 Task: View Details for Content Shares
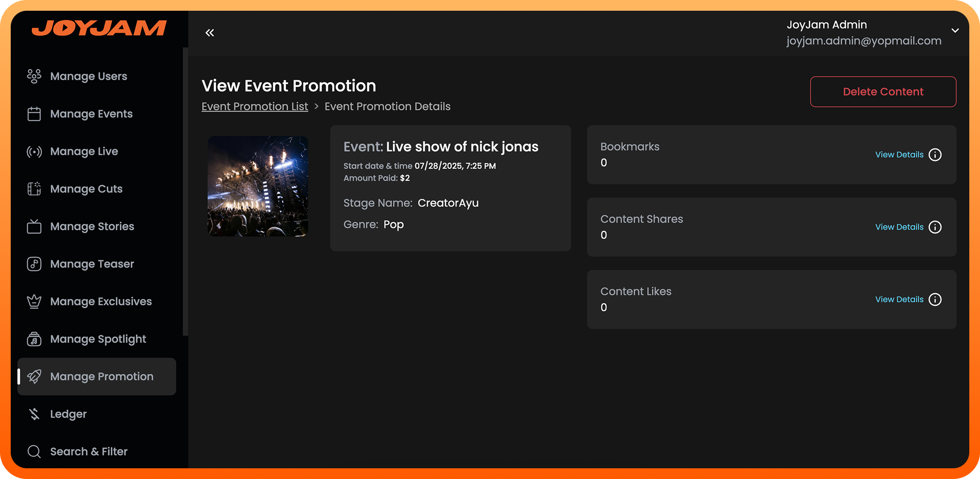tap(899, 227)
